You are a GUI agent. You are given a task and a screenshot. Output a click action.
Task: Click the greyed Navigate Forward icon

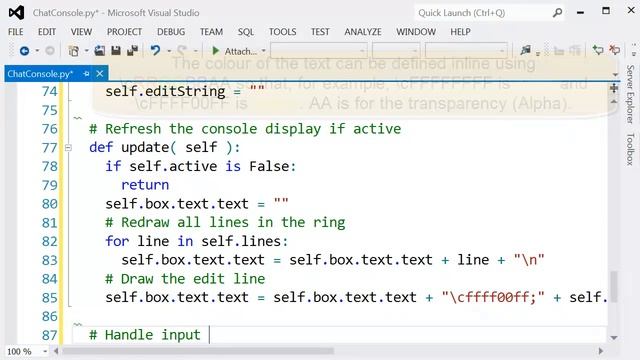click(x=49, y=51)
